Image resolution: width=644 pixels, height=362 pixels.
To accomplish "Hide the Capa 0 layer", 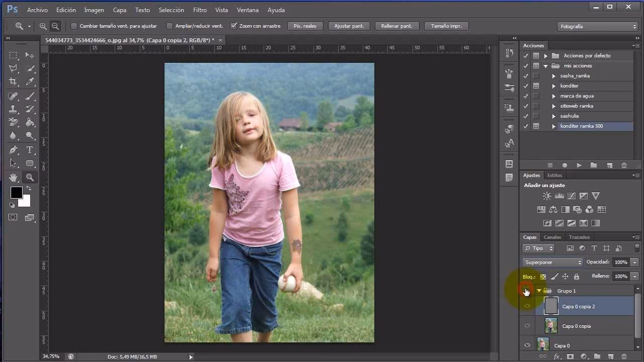I will pos(527,345).
